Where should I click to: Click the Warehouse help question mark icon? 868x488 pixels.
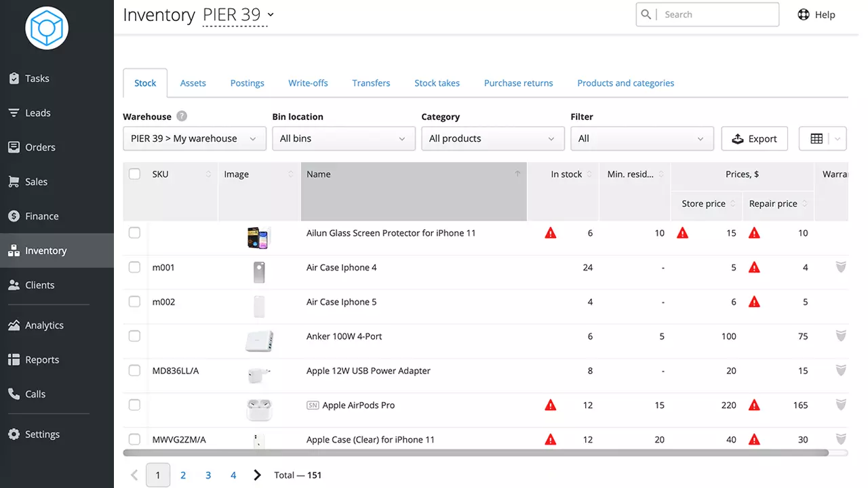coord(182,117)
